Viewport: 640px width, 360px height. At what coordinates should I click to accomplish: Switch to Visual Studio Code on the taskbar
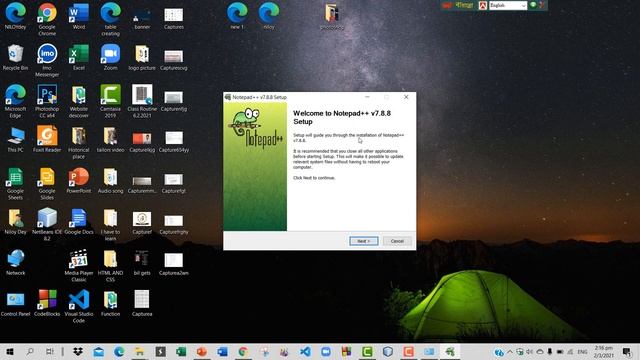[x=305, y=351]
